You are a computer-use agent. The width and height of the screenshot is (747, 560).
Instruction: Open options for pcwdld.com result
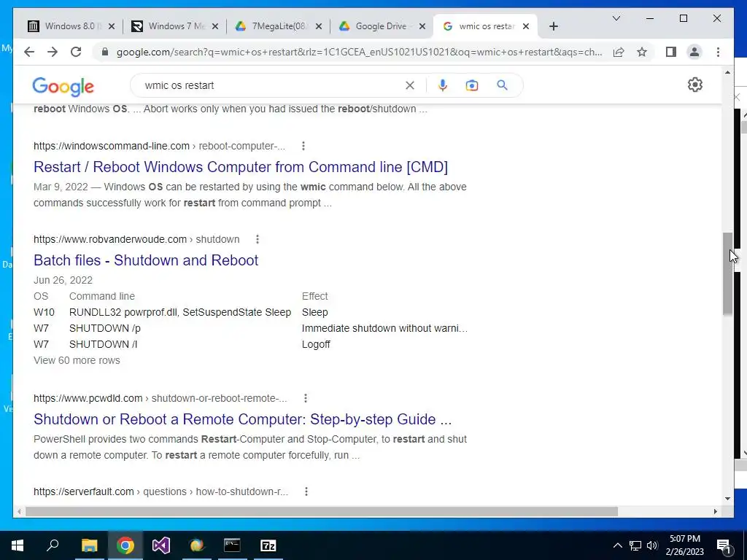306,398
